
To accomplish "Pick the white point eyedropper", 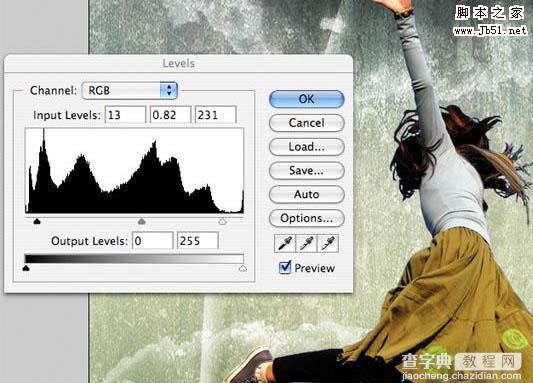I will click(328, 243).
